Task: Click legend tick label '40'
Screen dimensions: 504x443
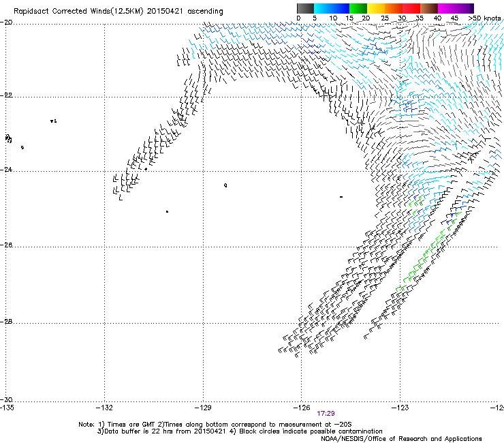Action: coord(437,18)
